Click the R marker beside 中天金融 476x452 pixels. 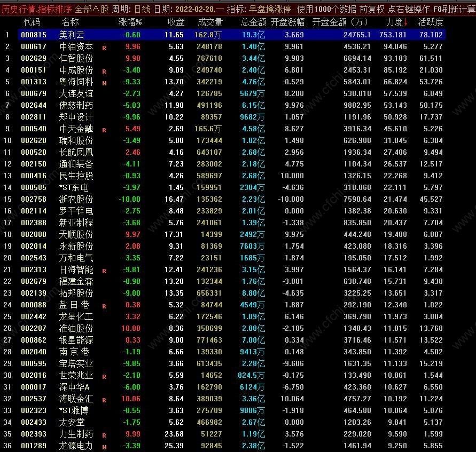coord(104,130)
